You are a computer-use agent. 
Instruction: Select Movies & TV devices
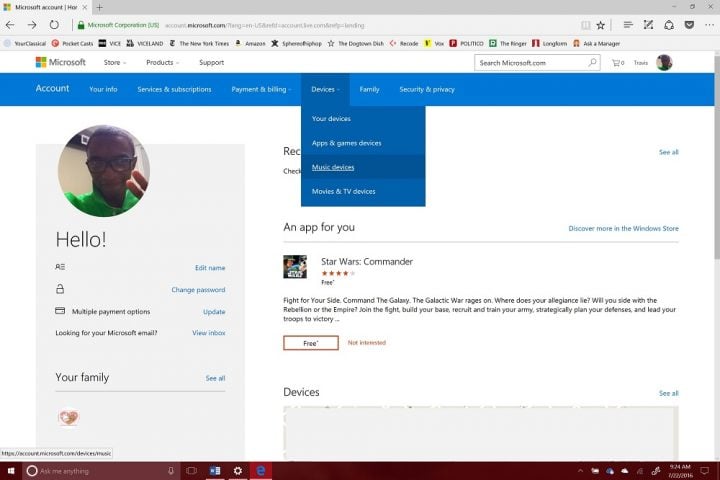[x=363, y=191]
